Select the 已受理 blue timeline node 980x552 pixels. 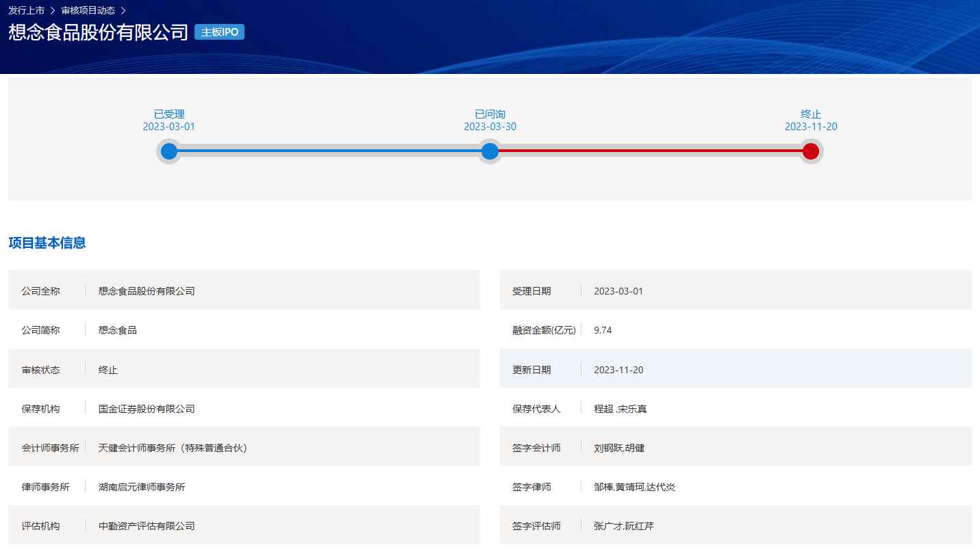(169, 151)
